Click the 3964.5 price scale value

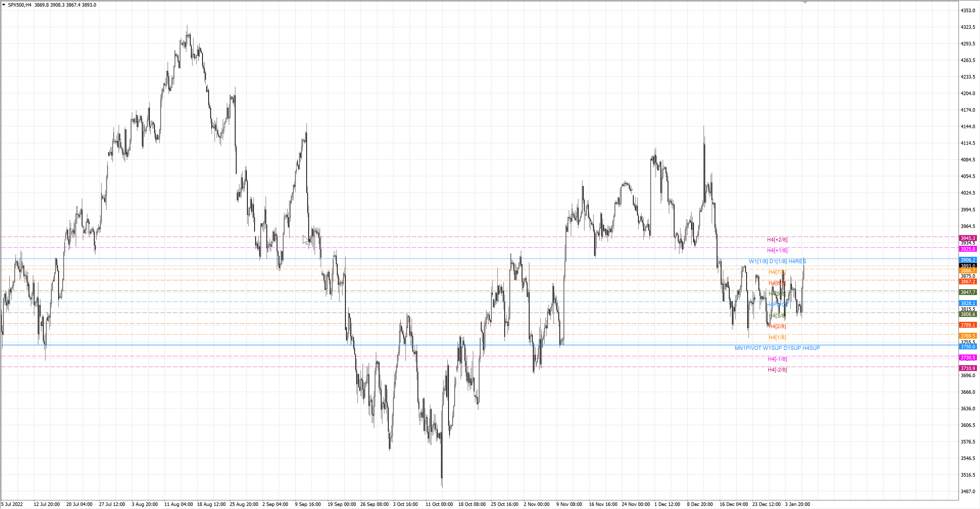tap(968, 226)
